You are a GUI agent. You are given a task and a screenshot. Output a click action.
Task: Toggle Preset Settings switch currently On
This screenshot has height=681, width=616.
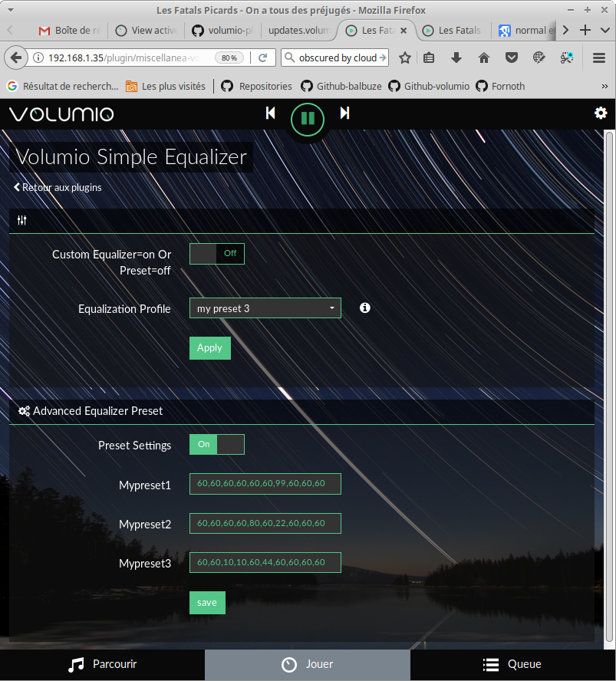coord(217,444)
